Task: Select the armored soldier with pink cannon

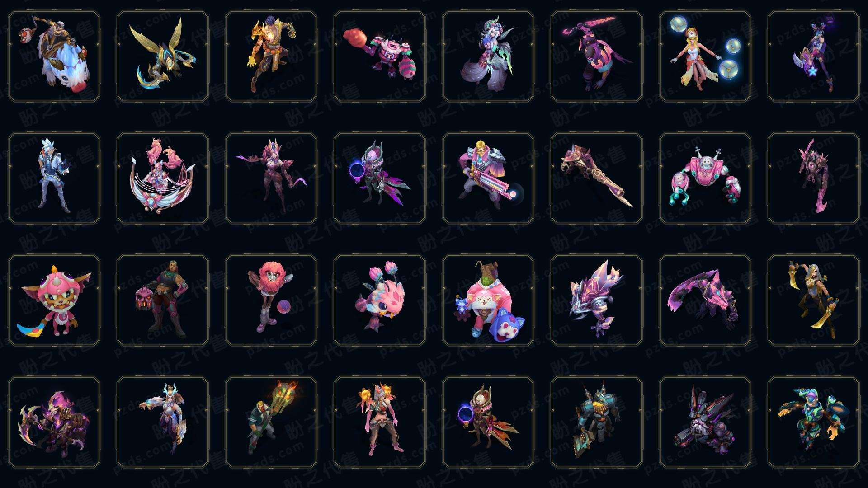Action: pos(488,178)
